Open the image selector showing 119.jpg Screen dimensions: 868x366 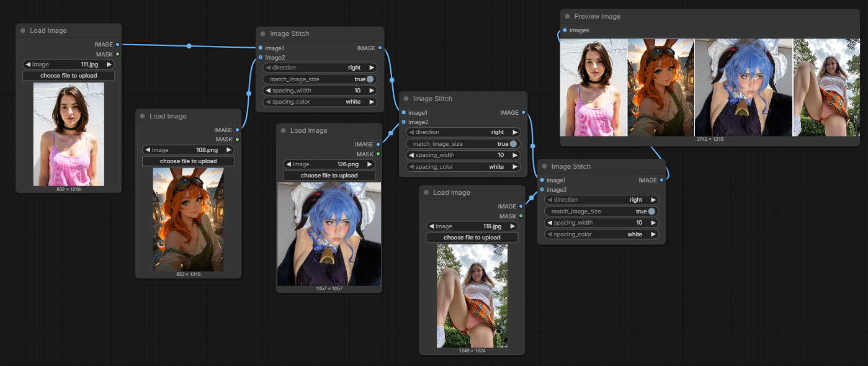[472, 226]
